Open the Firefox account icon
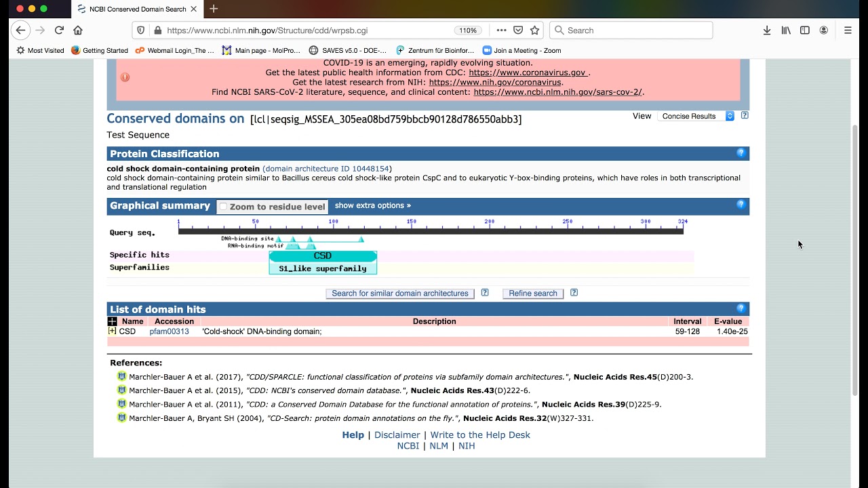Image resolution: width=868 pixels, height=488 pixels. coord(824,30)
